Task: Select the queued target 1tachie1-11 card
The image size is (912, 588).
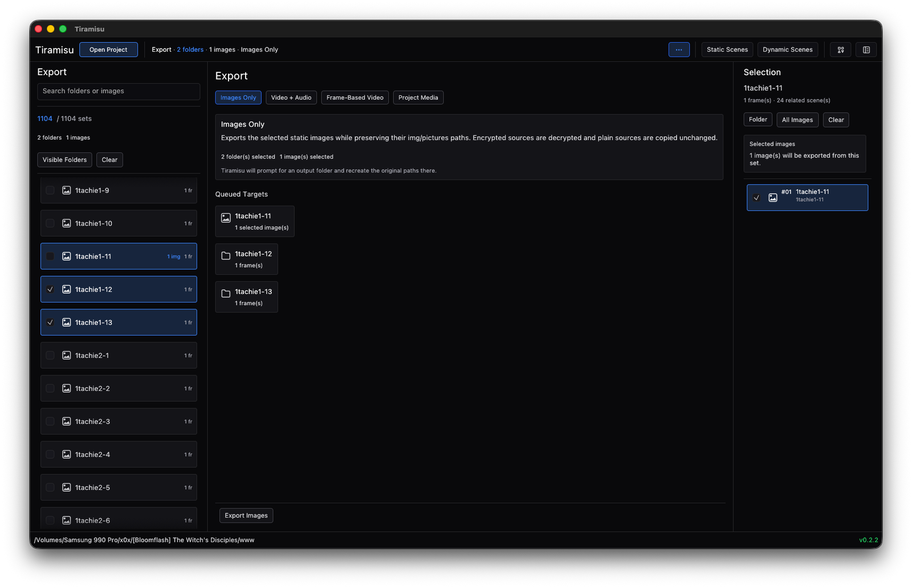Action: [255, 221]
